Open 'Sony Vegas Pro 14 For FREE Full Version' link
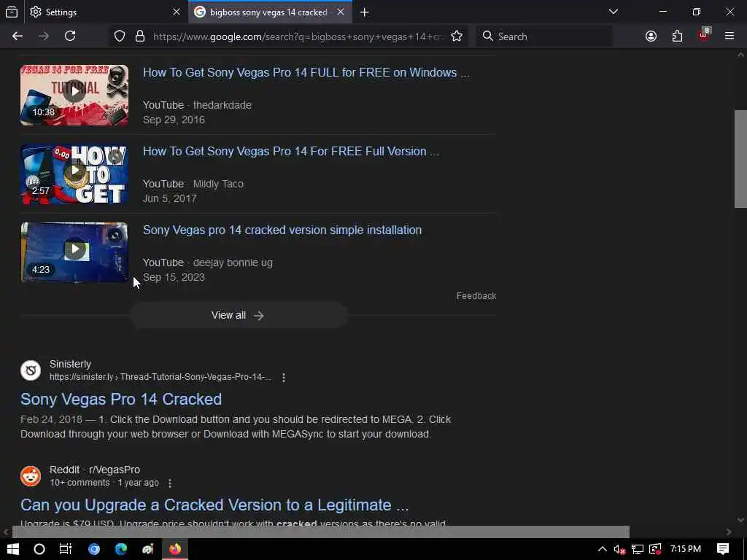The image size is (747, 560). 291,152
